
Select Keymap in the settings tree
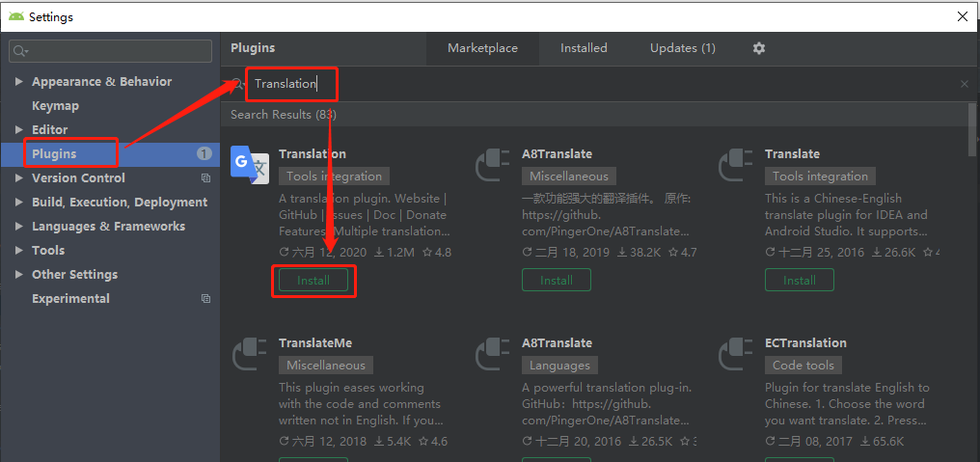click(x=55, y=106)
